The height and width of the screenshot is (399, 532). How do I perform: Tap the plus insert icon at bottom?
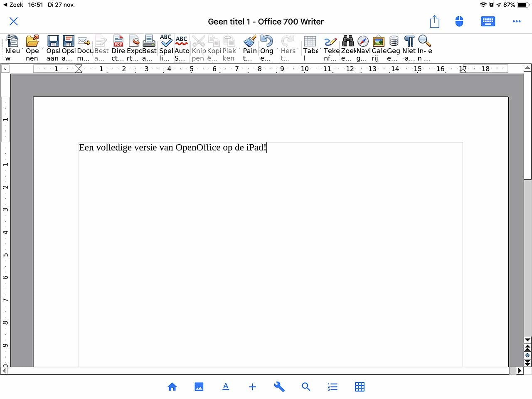252,387
